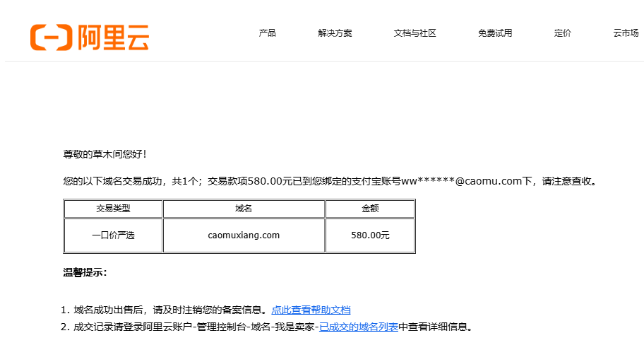Click the 交易类型 column header
The width and height of the screenshot is (644, 338).
[x=113, y=209]
